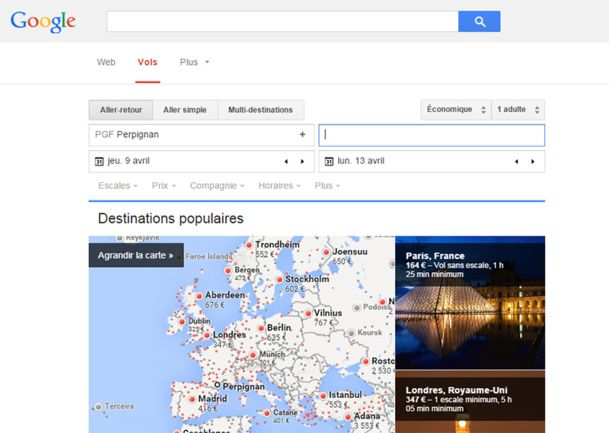Click the Terceira map marker
Viewport: 609px width, 433px height.
click(x=98, y=407)
